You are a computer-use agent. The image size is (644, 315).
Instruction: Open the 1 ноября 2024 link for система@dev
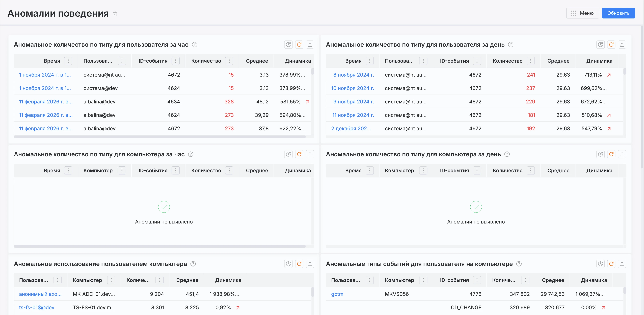click(45, 88)
